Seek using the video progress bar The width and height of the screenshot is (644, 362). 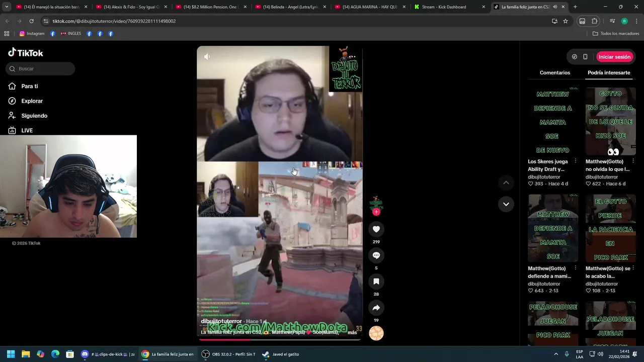(x=279, y=339)
